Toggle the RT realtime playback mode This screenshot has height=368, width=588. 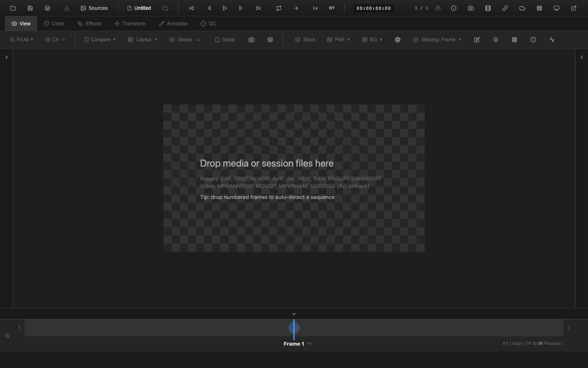point(332,8)
